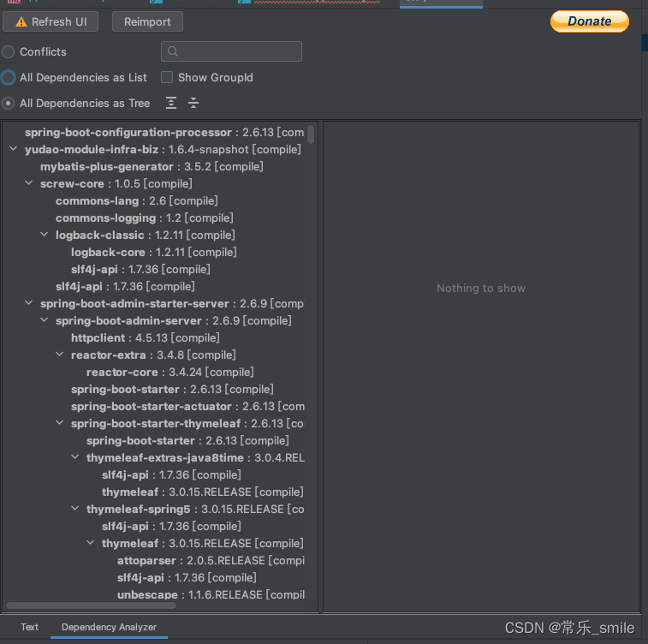Collapse the thymeleaf 3.0.15.RELEASE node under thymeleaf-spring5

pyautogui.click(x=91, y=542)
